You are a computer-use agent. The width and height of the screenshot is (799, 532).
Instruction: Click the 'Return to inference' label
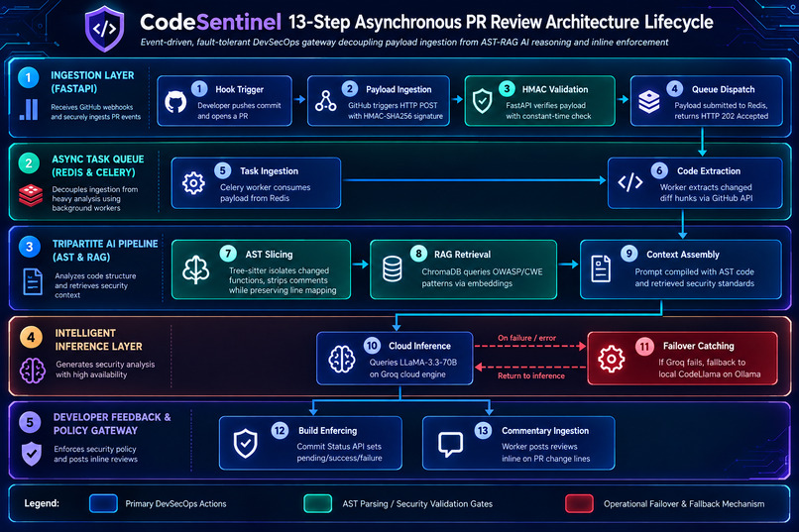[x=531, y=375]
